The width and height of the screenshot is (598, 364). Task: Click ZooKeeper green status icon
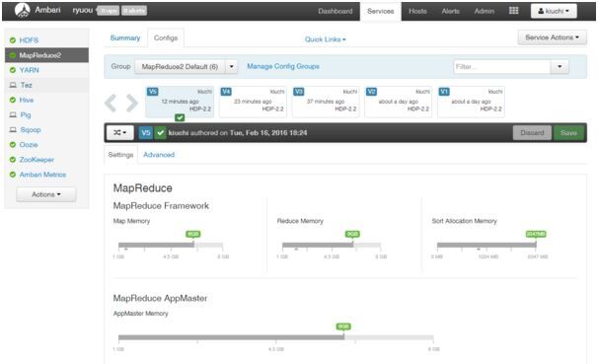pyautogui.click(x=13, y=160)
